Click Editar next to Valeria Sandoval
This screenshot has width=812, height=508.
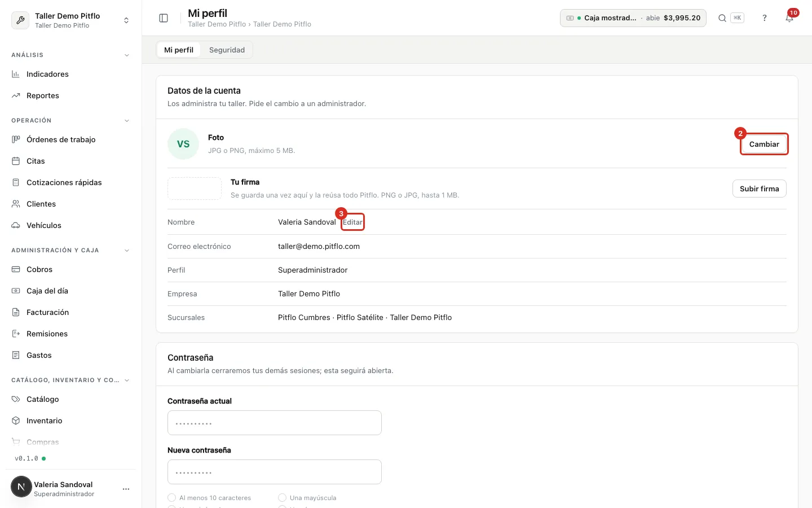coord(352,222)
